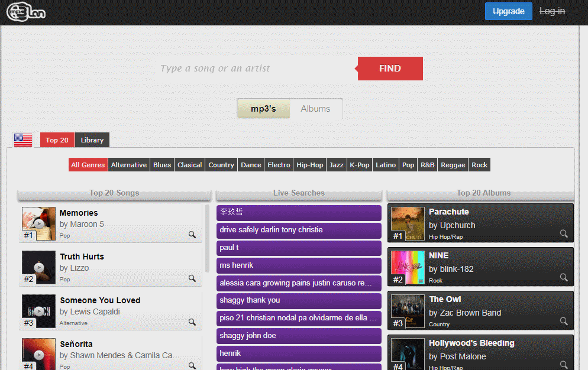Play the Truth Hurts song preview

(x=38, y=267)
